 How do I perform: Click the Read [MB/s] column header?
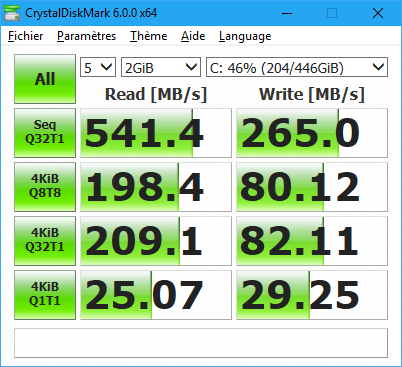[156, 94]
